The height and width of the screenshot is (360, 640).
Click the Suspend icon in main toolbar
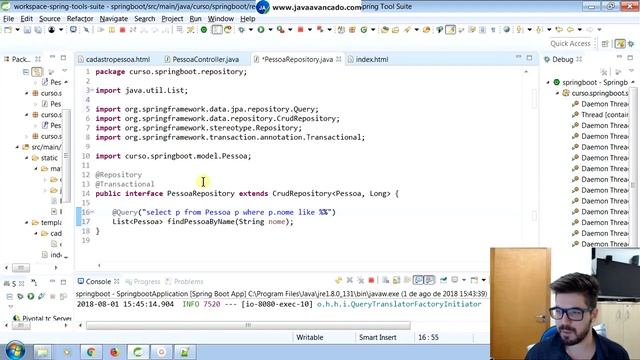111,30
